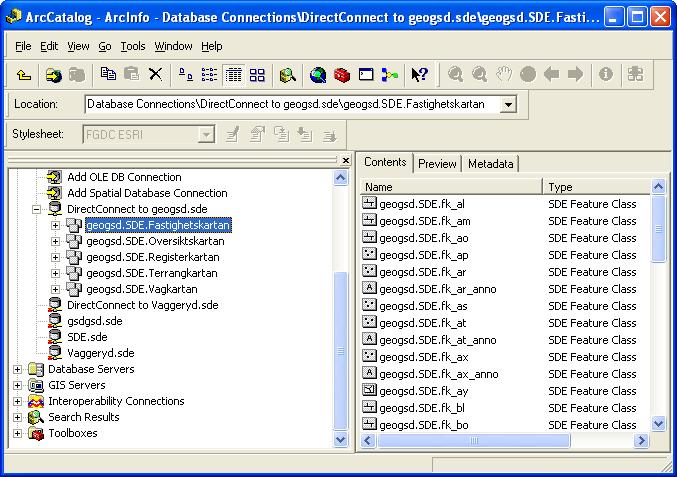
Task: Switch to List view
Action: pyautogui.click(x=209, y=75)
